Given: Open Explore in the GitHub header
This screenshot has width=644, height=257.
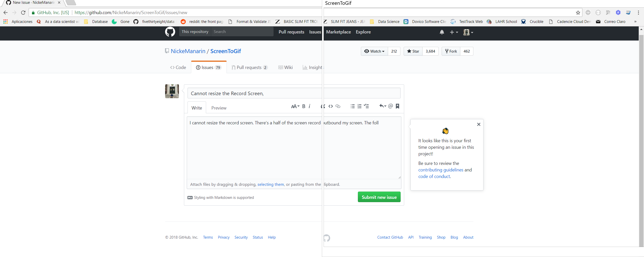Looking at the screenshot, I should [363, 32].
